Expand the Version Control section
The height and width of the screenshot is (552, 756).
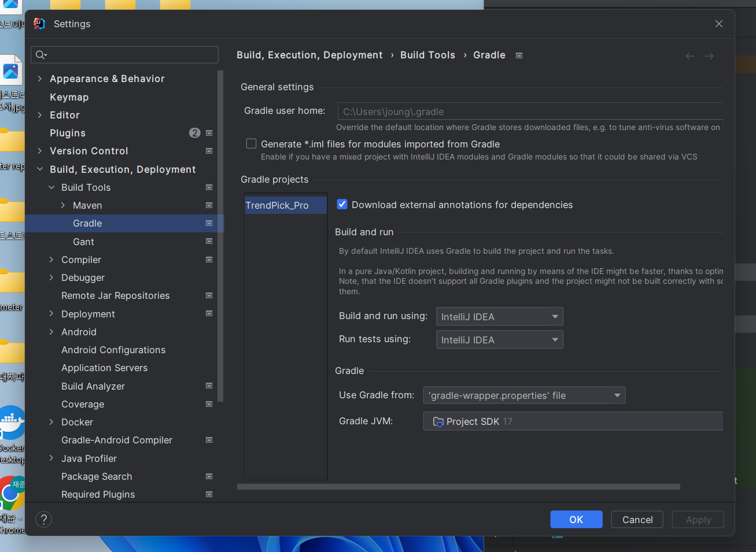(39, 151)
